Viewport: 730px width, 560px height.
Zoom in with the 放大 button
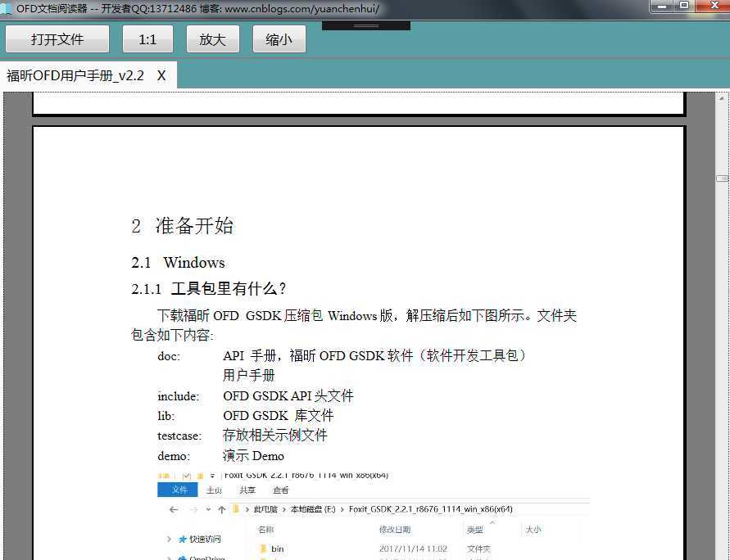213,39
